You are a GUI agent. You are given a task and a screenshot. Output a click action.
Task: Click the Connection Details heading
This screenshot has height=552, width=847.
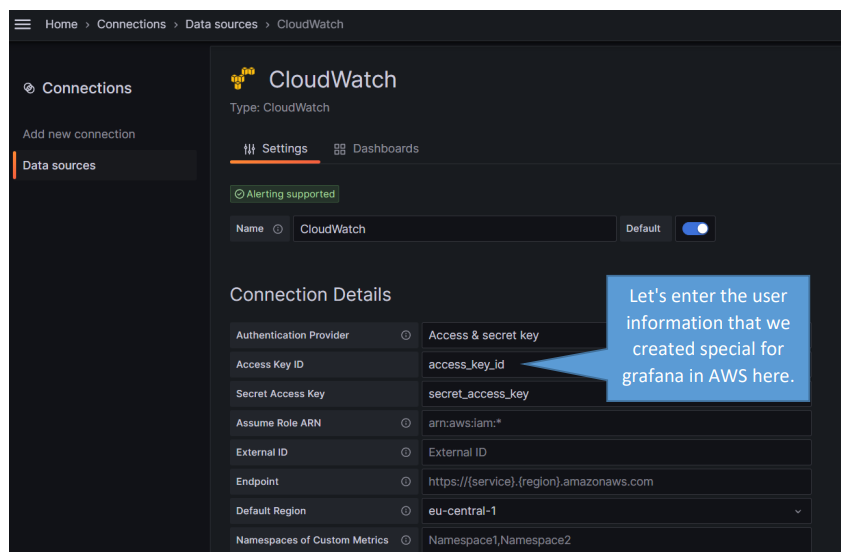click(311, 295)
